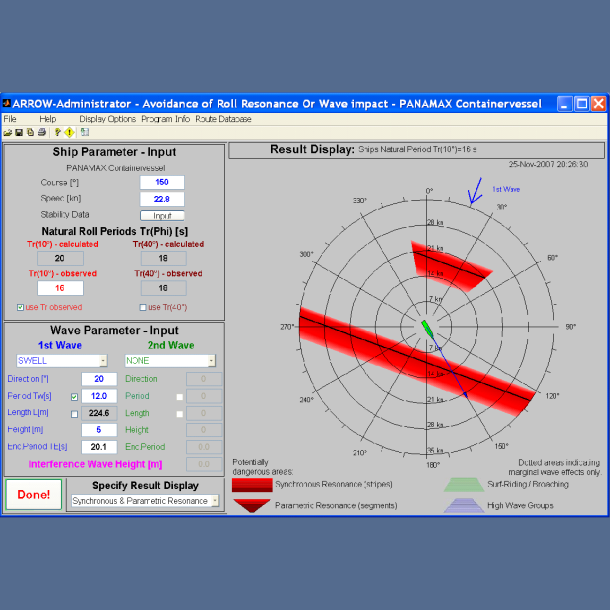Image resolution: width=610 pixels, height=610 pixels.
Task: Click the ARROW application icon in title bar
Action: pos(8,103)
